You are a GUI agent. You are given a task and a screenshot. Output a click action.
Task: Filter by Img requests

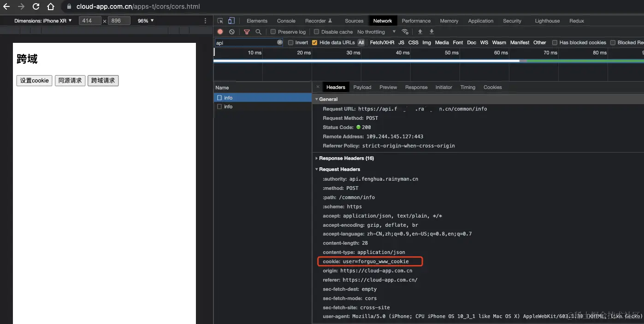point(426,42)
